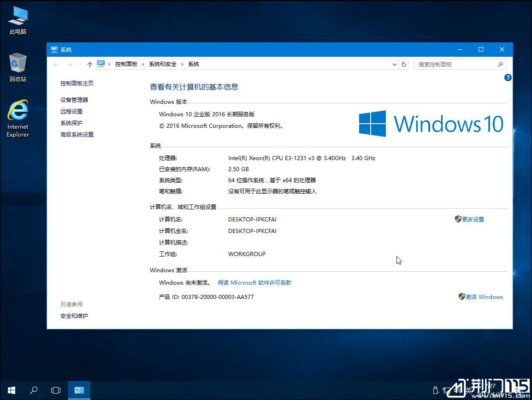Click the processor Intel Xeon text
This screenshot has height=400, width=532.
tap(301, 158)
